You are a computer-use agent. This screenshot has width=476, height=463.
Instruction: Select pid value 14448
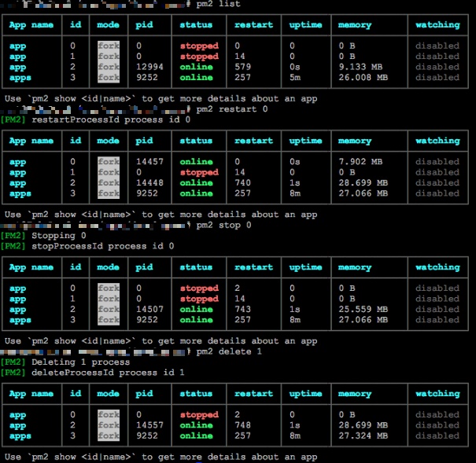[149, 183]
